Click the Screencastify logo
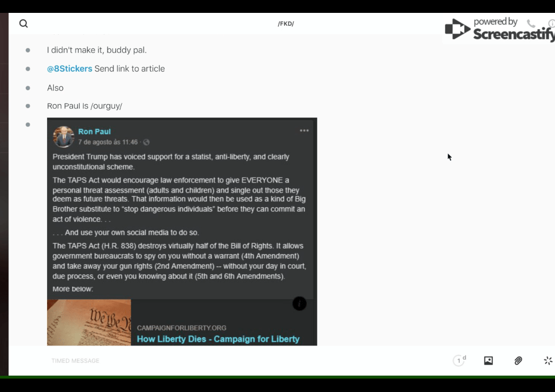 tap(499, 29)
